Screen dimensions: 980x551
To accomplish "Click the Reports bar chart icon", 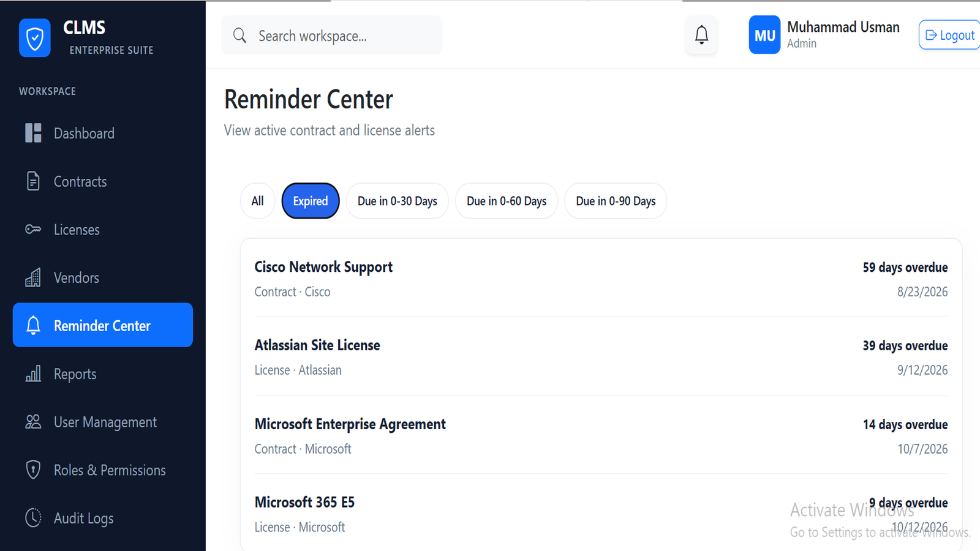I will pos(33,373).
